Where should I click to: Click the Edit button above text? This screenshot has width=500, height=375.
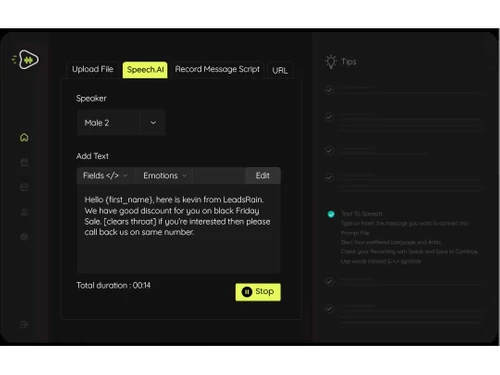pos(263,176)
